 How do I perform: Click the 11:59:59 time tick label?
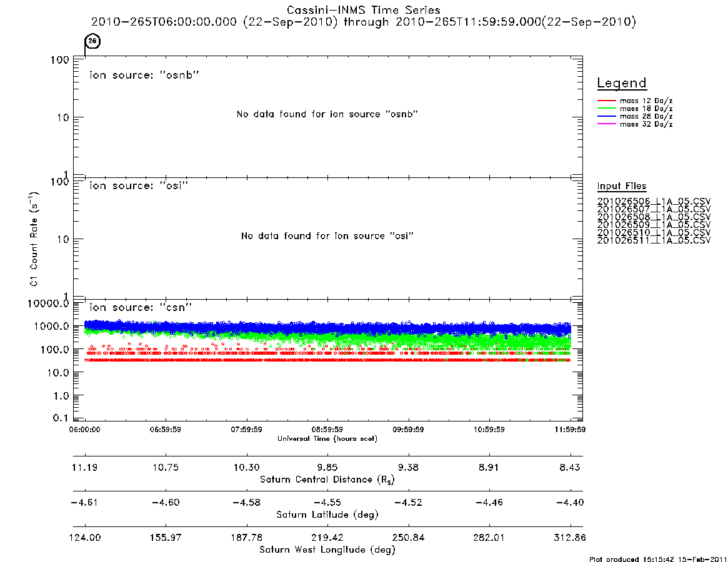pos(570,430)
